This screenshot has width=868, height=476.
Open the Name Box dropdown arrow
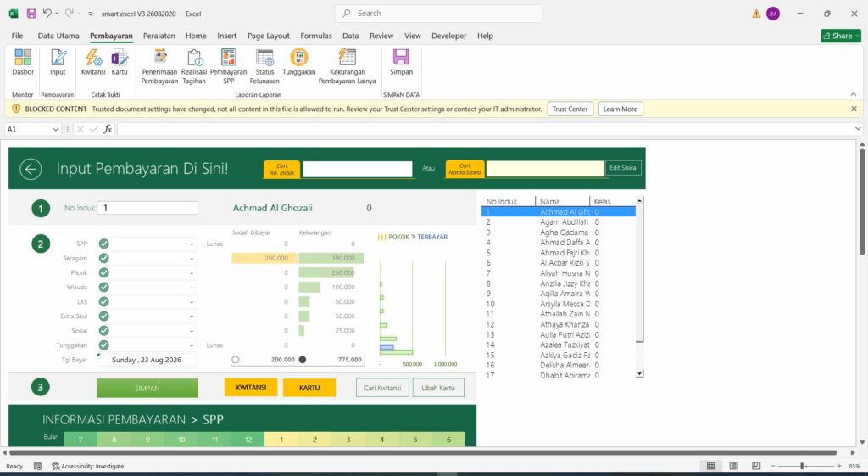[x=55, y=129]
